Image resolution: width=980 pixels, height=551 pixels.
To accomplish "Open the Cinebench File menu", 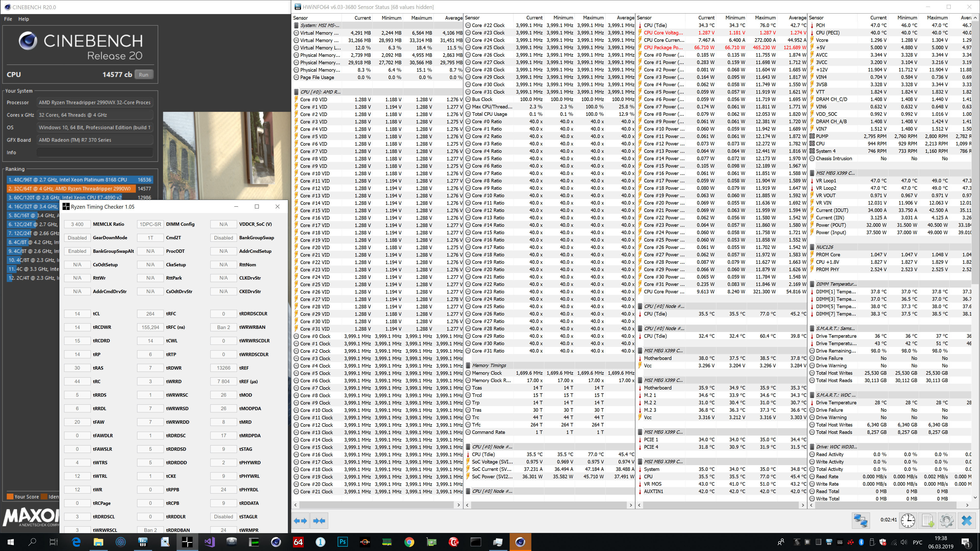I will pyautogui.click(x=8, y=19).
